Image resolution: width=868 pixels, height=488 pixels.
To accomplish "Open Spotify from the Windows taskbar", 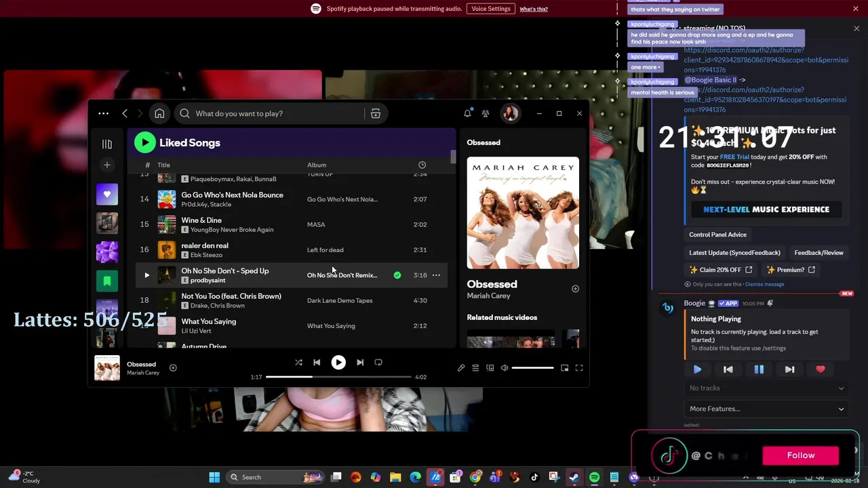I will click(594, 477).
